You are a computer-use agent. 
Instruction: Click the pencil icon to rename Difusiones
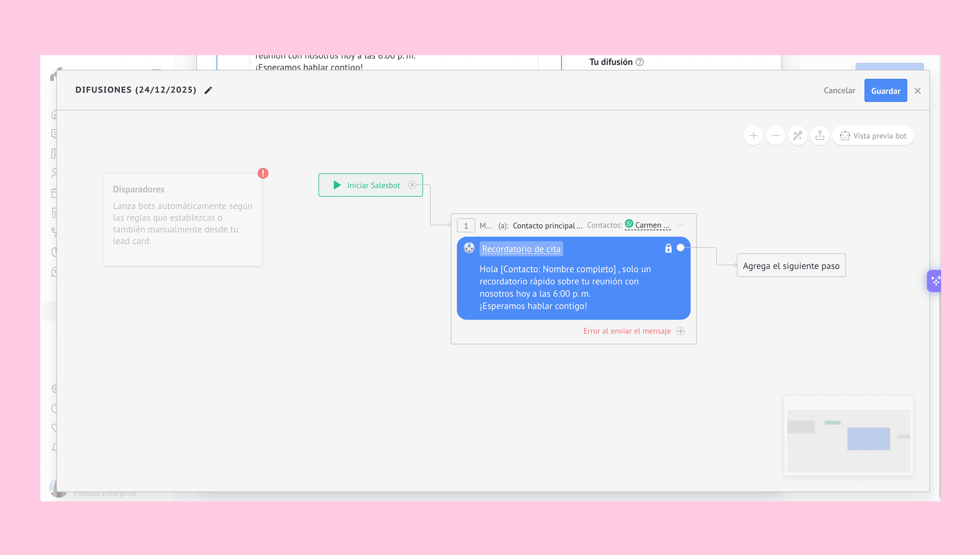pos(208,90)
